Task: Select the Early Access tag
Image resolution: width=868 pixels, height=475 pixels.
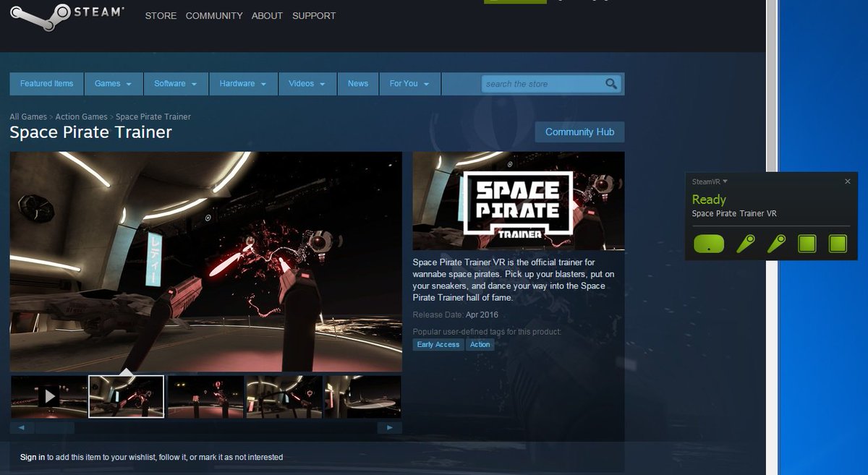Action: (438, 345)
